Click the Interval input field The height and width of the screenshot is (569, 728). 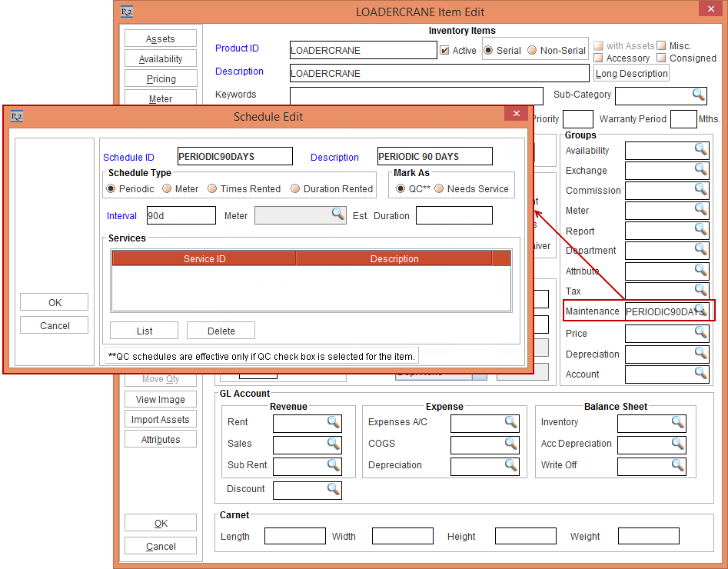coord(181,216)
